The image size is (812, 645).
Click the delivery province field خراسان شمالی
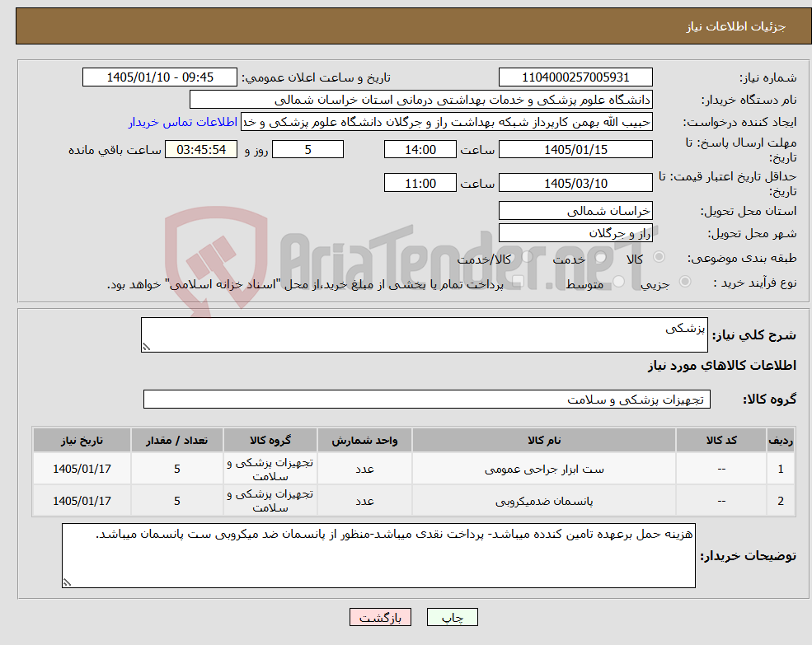575,211
